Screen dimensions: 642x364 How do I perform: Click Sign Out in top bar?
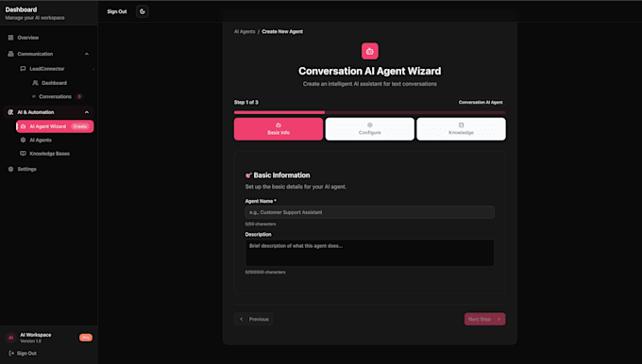click(117, 11)
